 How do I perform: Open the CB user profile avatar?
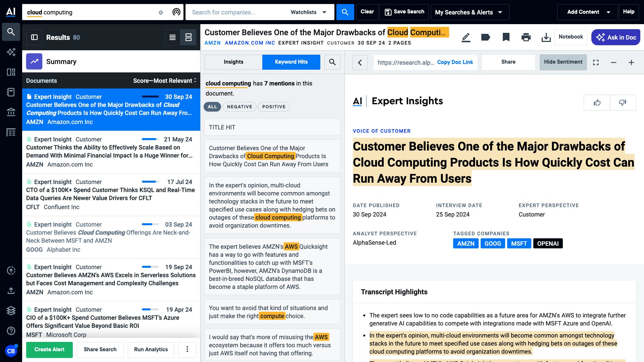coord(11,351)
